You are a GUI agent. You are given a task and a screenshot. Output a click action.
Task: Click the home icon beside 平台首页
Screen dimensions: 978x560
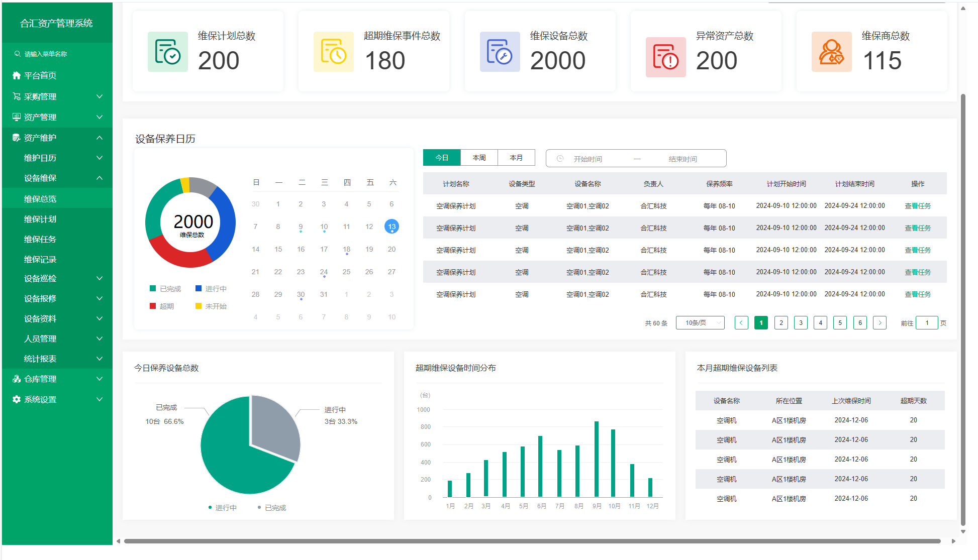[17, 75]
